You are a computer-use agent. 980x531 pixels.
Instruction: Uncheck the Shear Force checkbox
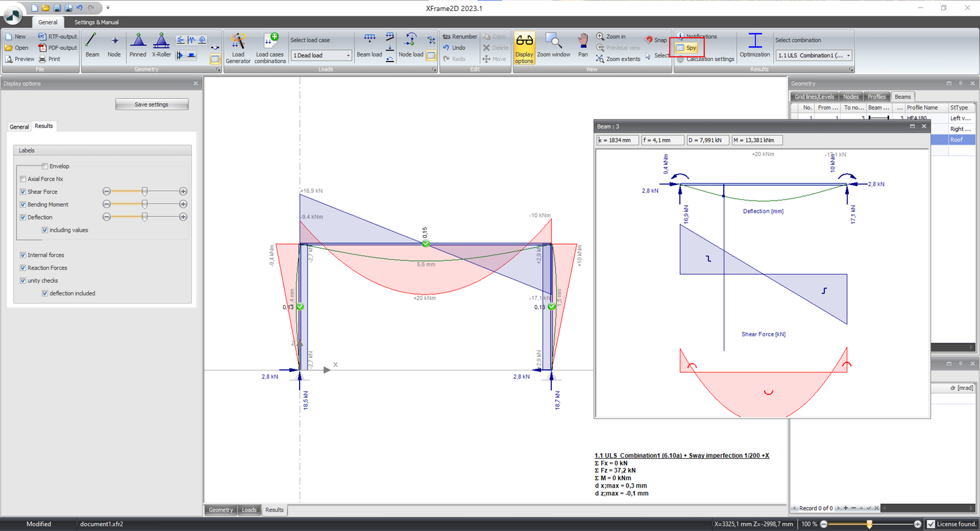click(23, 192)
